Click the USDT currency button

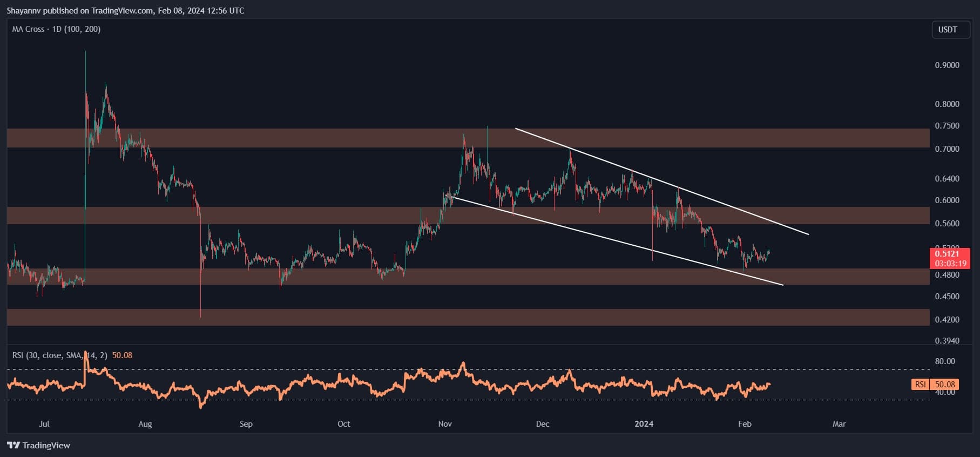click(x=950, y=30)
